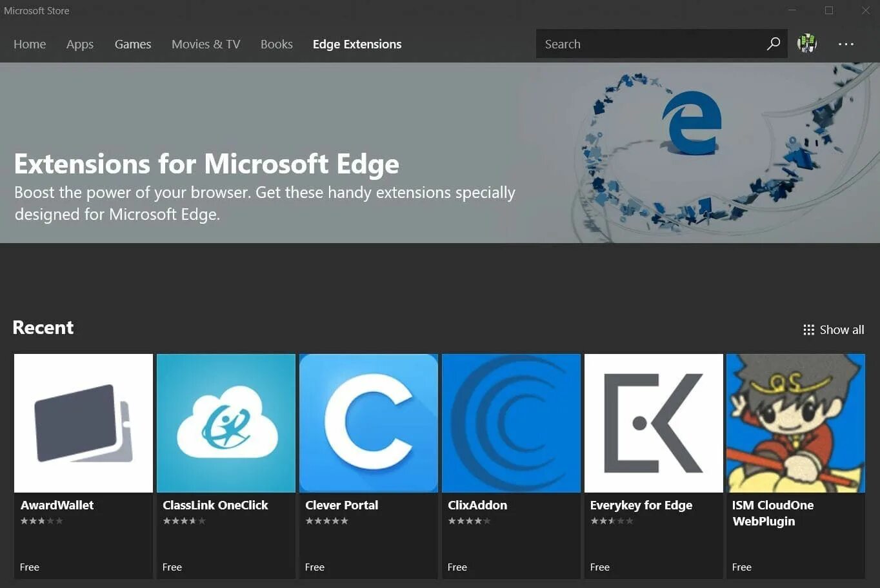Click the Free price under ClixAddon
This screenshot has width=880, height=588.
coord(457,567)
